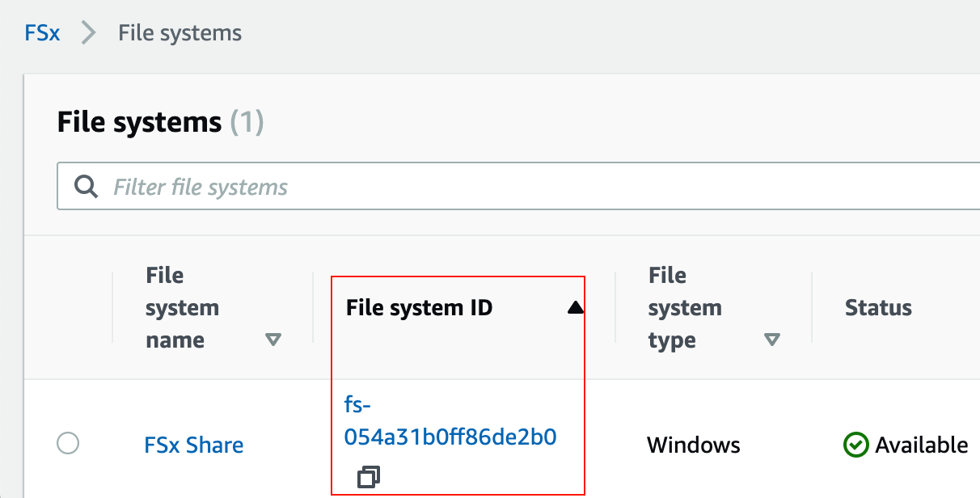
Task: Click the File system name column header
Action: pos(183,308)
